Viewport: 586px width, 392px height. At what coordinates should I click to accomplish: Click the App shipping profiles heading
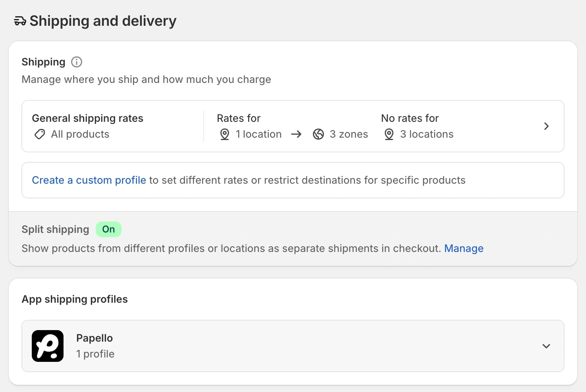pos(74,299)
